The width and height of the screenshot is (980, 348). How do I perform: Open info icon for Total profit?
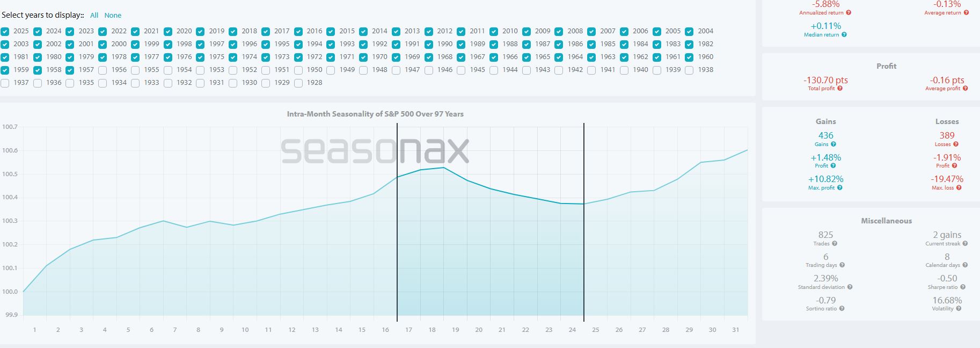(x=840, y=89)
